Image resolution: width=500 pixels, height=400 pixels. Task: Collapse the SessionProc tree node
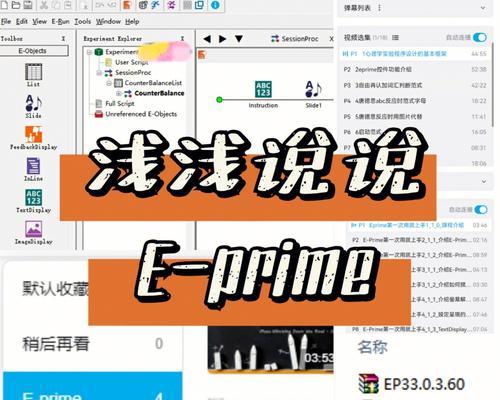pos(99,73)
